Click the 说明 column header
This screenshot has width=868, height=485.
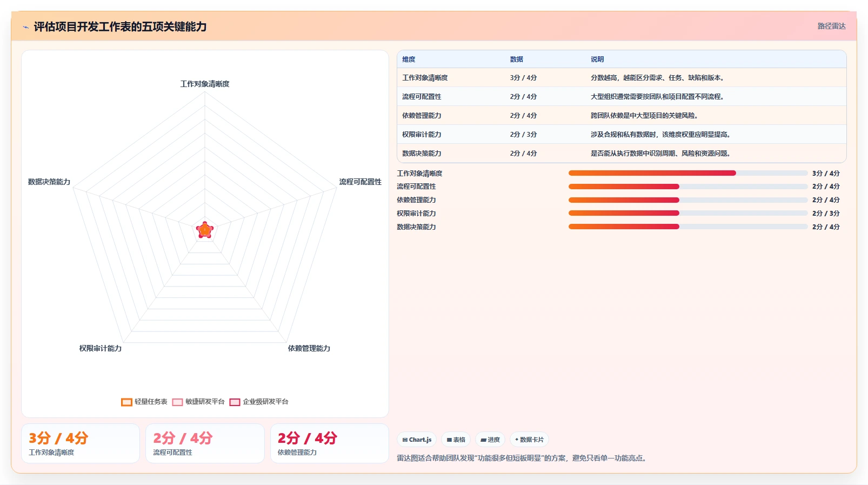[x=597, y=59]
